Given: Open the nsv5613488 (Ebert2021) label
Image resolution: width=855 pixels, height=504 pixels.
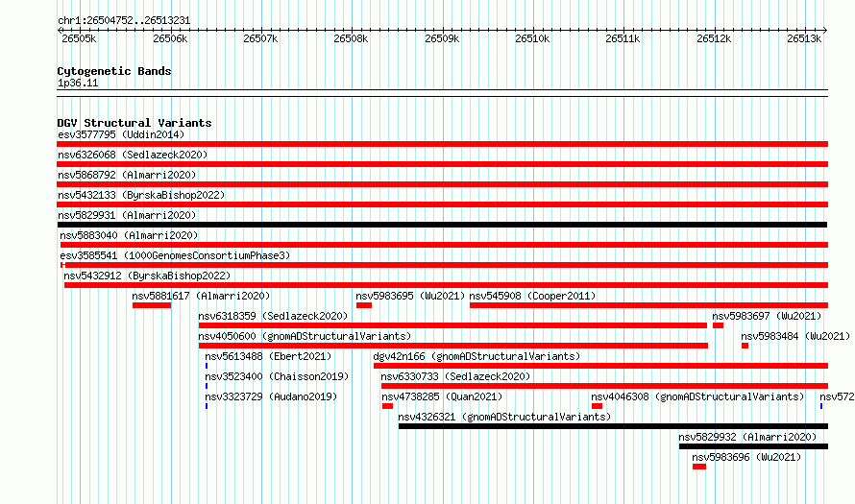Looking at the screenshot, I should [x=268, y=356].
